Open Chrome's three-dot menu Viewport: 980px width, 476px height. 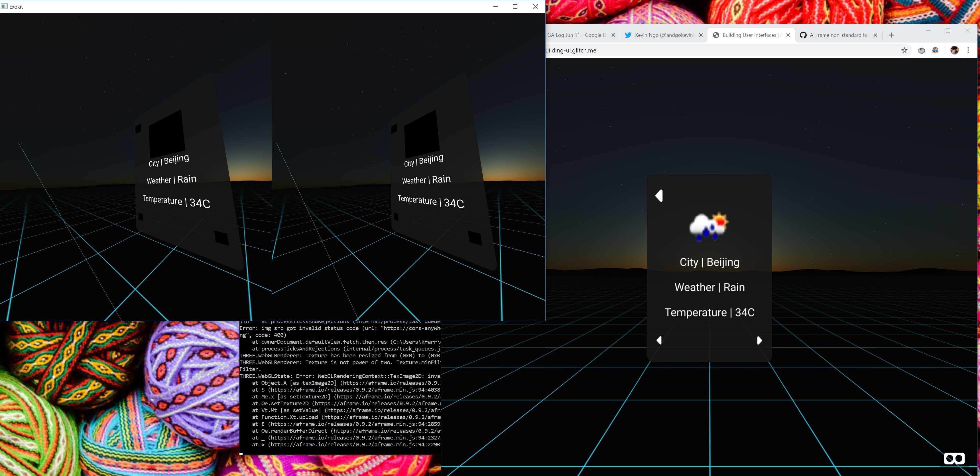[x=968, y=50]
